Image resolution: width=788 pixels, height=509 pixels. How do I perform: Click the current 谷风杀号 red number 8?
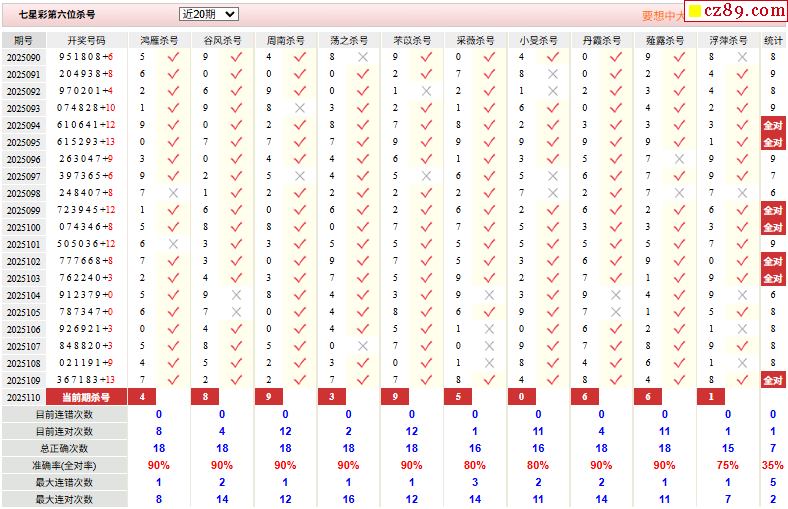[x=205, y=396]
